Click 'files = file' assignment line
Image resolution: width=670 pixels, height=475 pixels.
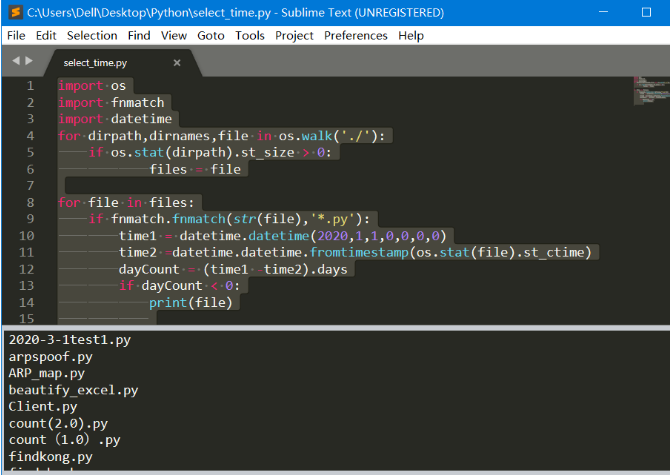click(195, 170)
